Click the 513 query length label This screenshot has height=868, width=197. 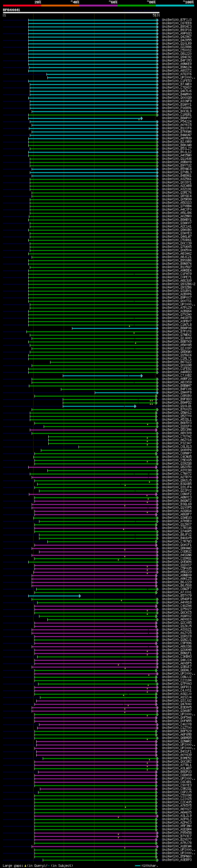point(155,15)
